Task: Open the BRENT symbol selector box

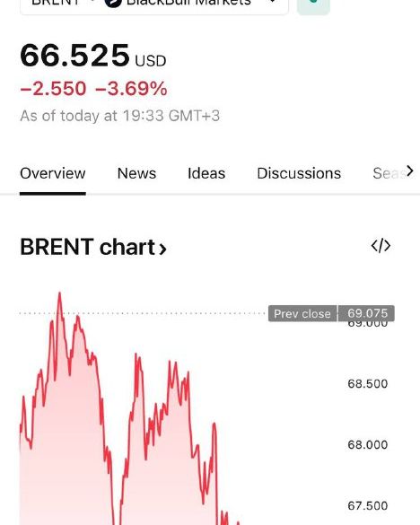Action: point(154,5)
